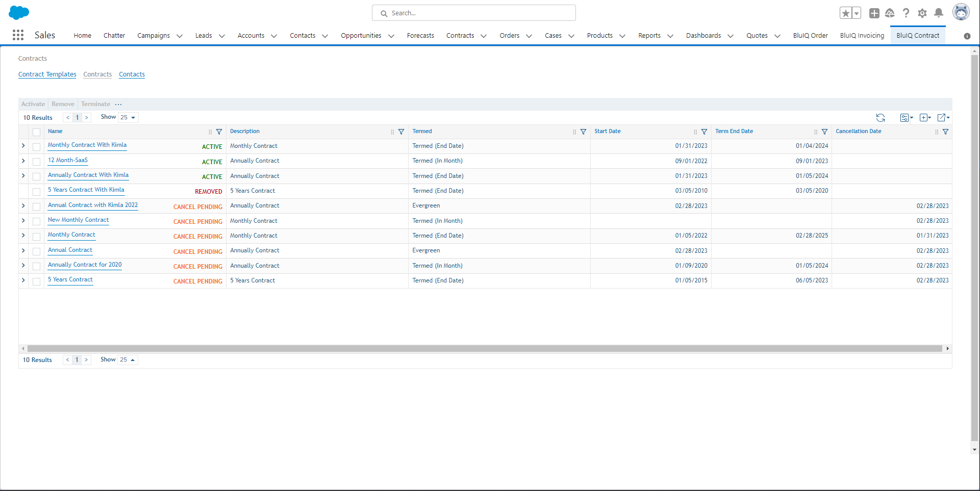Image resolution: width=980 pixels, height=491 pixels.
Task: Open the Favorites star icon
Action: click(845, 13)
